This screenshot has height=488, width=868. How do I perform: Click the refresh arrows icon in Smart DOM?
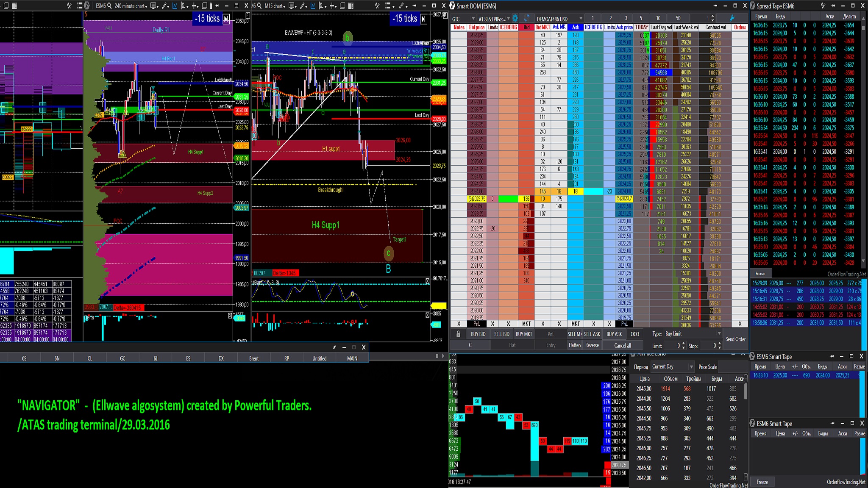(526, 18)
